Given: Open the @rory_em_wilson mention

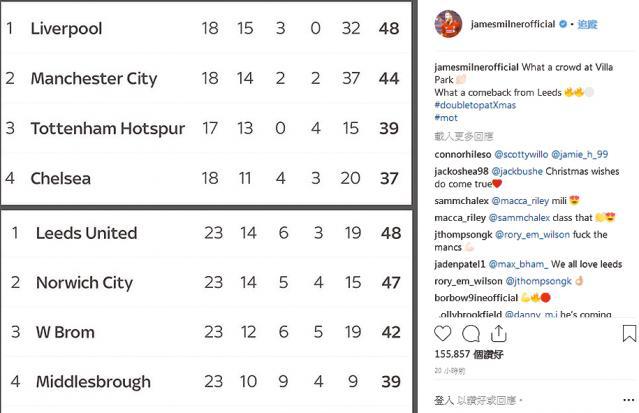Looking at the screenshot, I should click(x=532, y=235).
